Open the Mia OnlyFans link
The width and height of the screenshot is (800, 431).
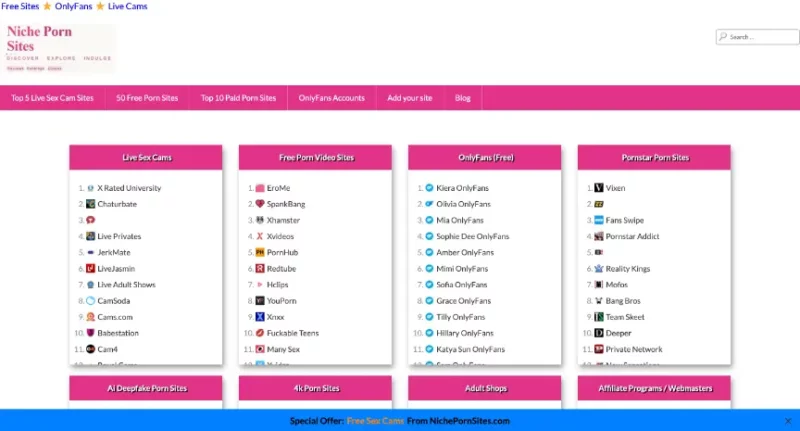pos(460,220)
